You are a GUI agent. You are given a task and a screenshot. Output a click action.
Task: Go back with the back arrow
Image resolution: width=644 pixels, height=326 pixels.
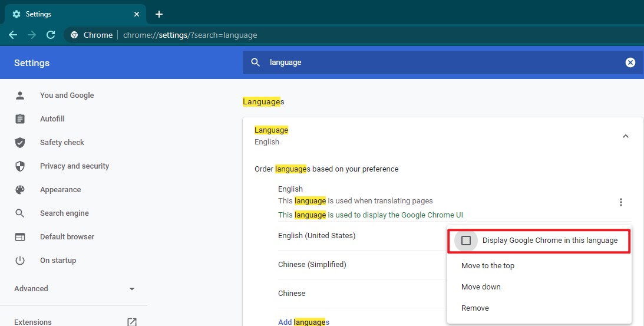[13, 35]
